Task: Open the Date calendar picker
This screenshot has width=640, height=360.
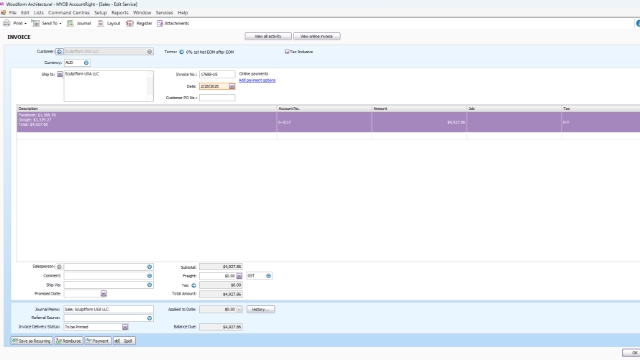Action: 232,86
